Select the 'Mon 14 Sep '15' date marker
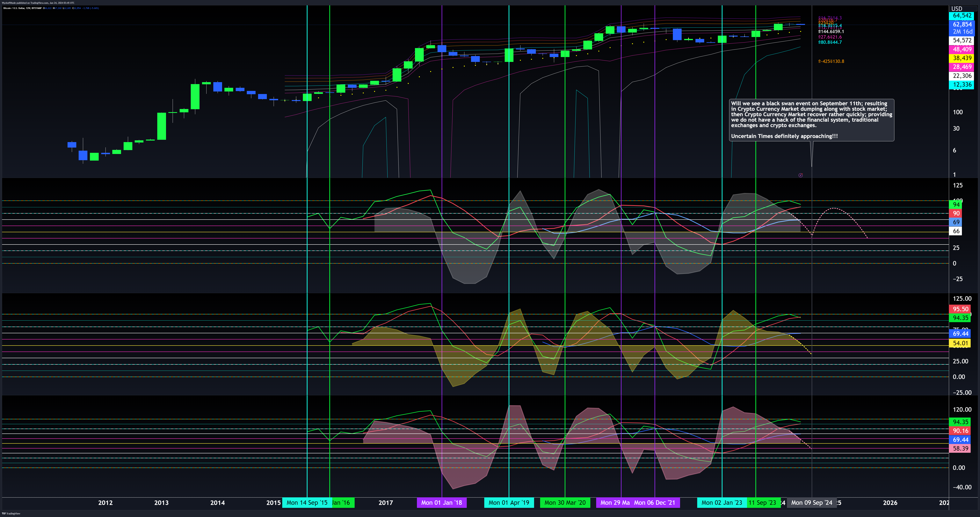 pyautogui.click(x=307, y=503)
